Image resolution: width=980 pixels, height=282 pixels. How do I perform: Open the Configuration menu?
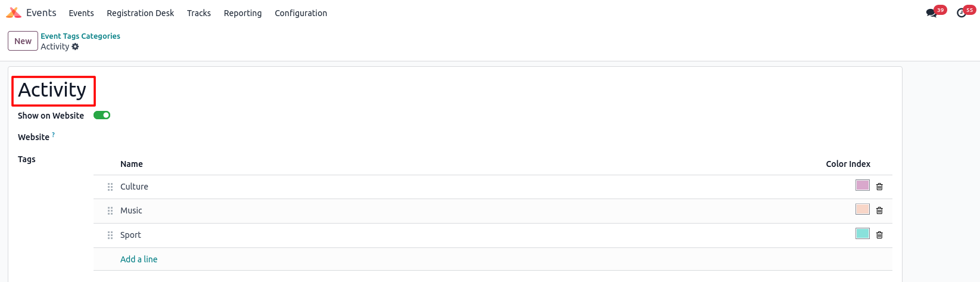pos(301,13)
